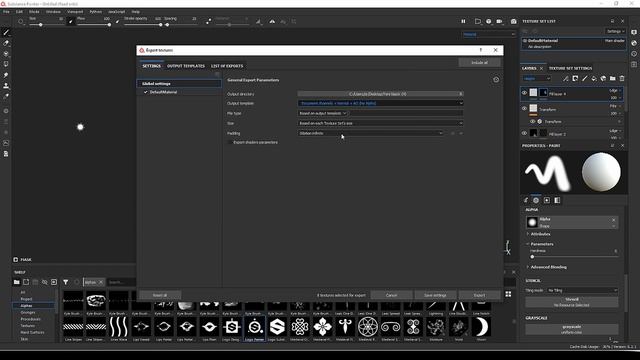The height and width of the screenshot is (360, 640).
Task: Toggle the symmetry icon in top toolbar
Action: pyautogui.click(x=272, y=21)
